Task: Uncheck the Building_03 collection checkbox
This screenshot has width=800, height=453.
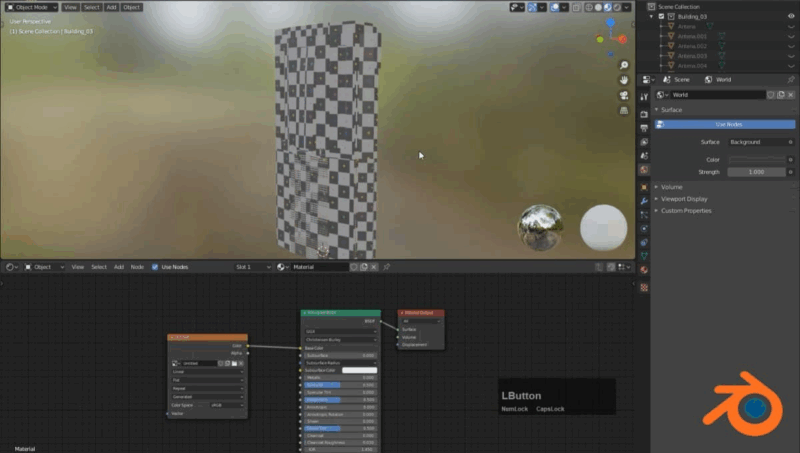Action: click(661, 17)
